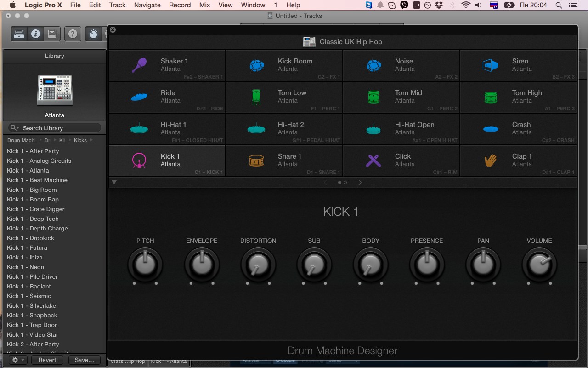Select Kick 1 - Trap Door in the Library list
The width and height of the screenshot is (588, 368).
(x=32, y=325)
